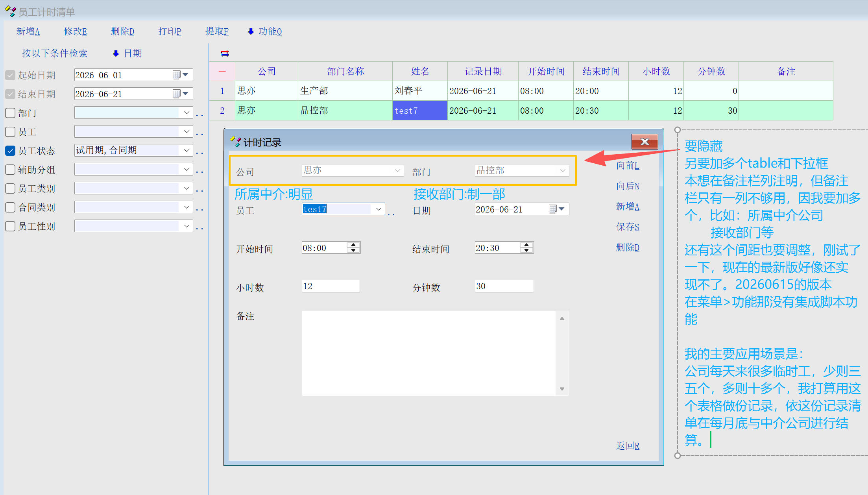The height and width of the screenshot is (495, 868).
Task: Click the 计时记录 dialog title icon
Action: click(x=236, y=142)
